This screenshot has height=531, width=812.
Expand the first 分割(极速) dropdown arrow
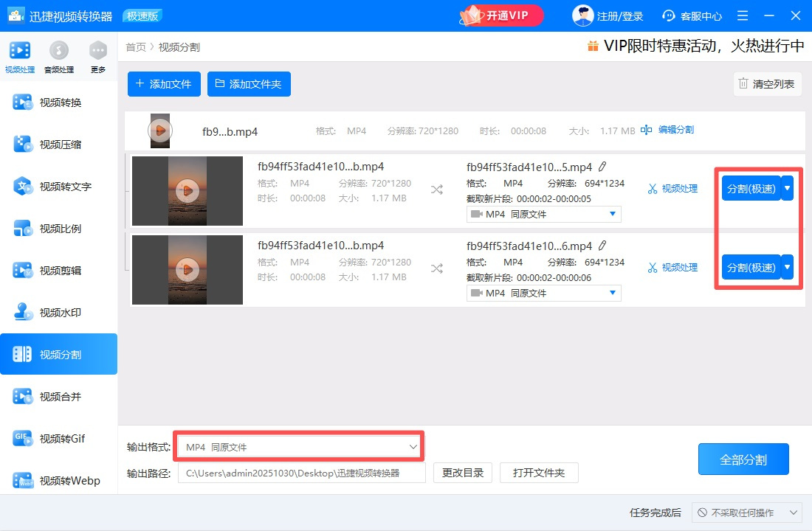pos(788,188)
